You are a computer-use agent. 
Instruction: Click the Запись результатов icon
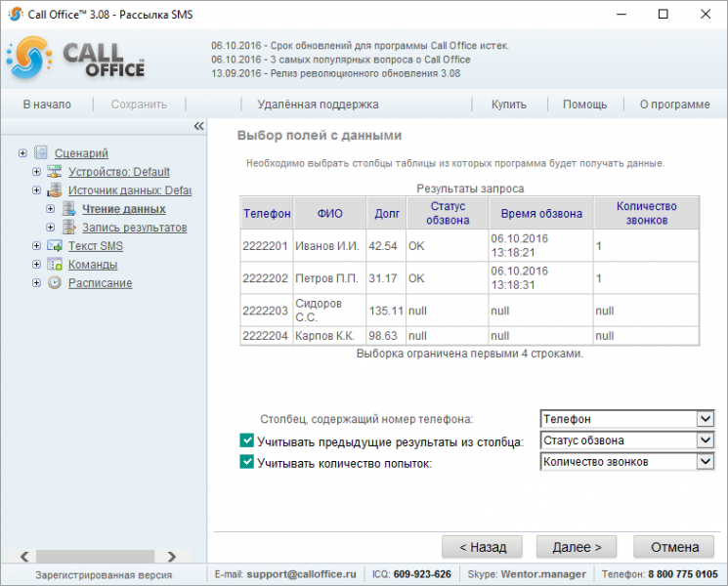[68, 228]
